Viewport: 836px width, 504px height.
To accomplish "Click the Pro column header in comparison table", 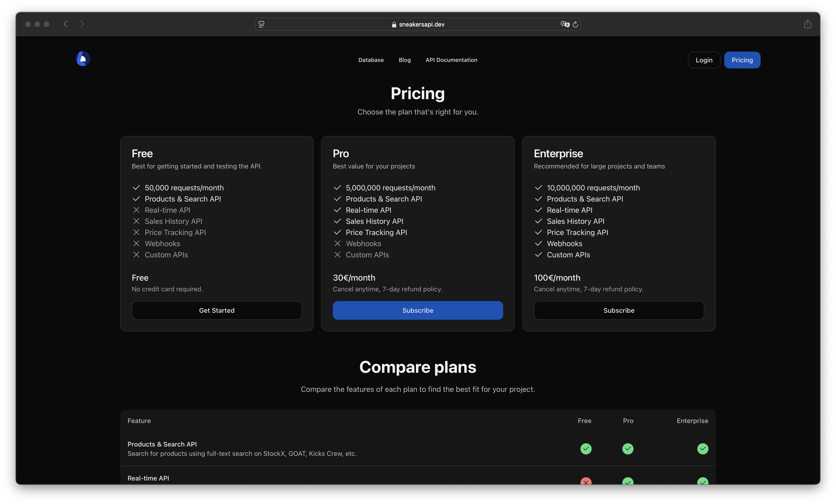I will [628, 420].
